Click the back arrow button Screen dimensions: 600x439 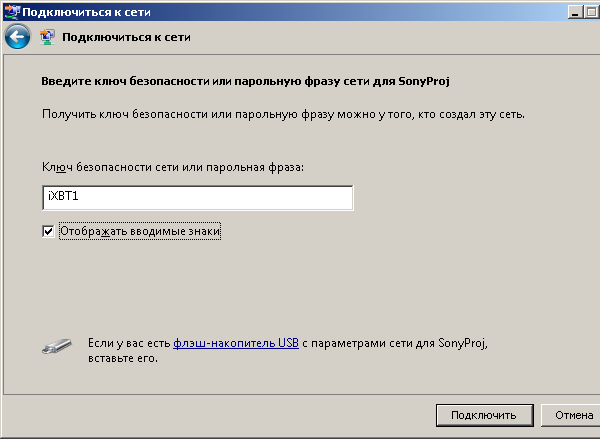pos(16,37)
